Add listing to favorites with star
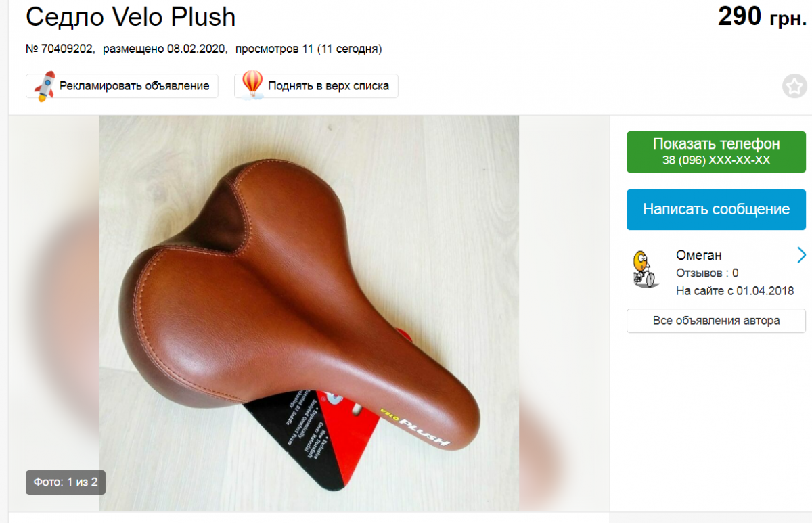The height and width of the screenshot is (523, 812). click(x=794, y=87)
